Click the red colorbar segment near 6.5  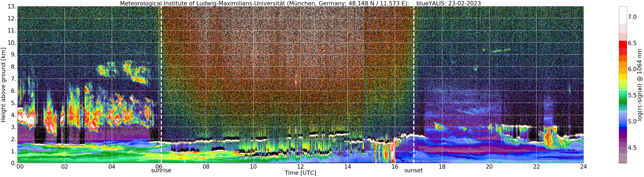pos(623,44)
